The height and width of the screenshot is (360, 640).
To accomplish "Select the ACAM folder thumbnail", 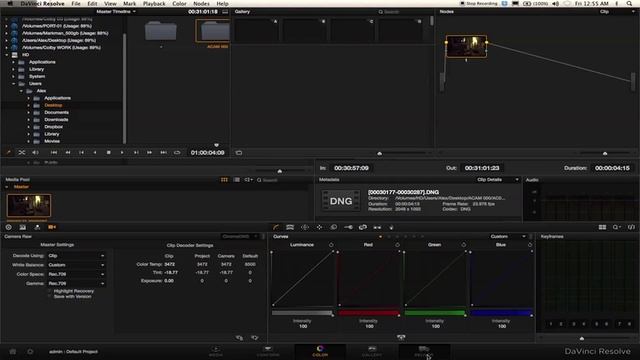I will pos(213,31).
